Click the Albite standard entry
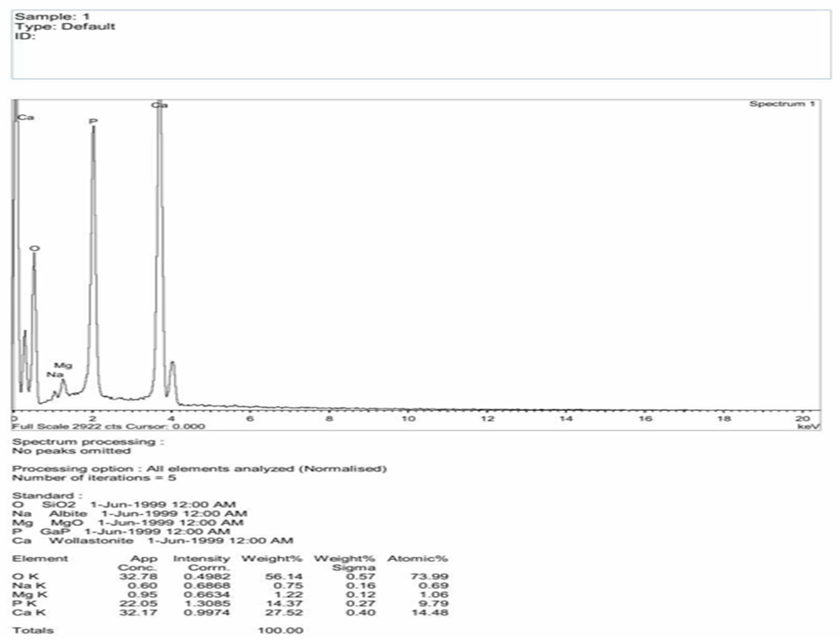840x644 pixels. [x=68, y=514]
